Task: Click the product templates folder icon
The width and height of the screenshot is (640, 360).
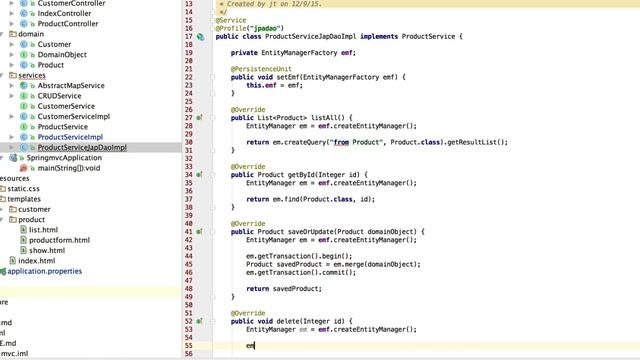Action: click(13, 220)
